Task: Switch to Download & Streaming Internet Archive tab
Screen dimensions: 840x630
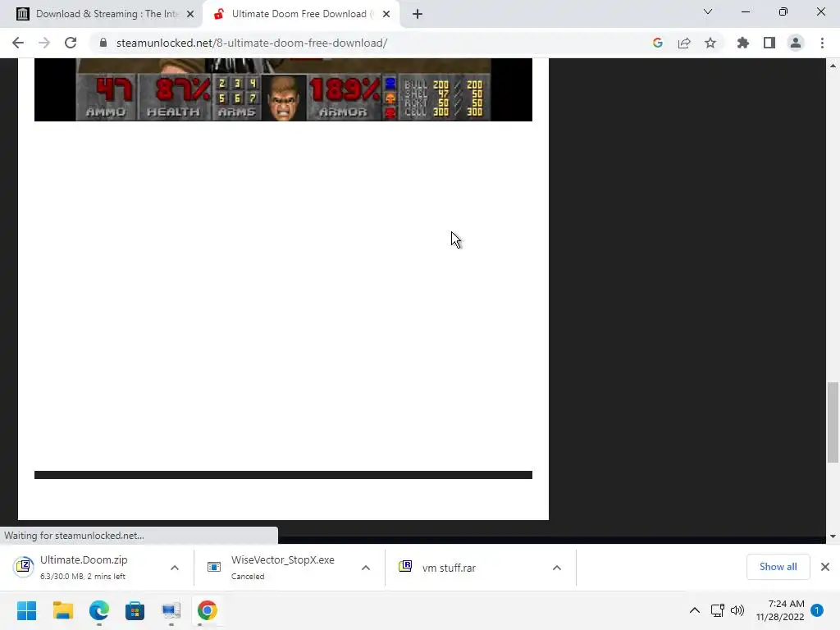Action: click(x=101, y=14)
